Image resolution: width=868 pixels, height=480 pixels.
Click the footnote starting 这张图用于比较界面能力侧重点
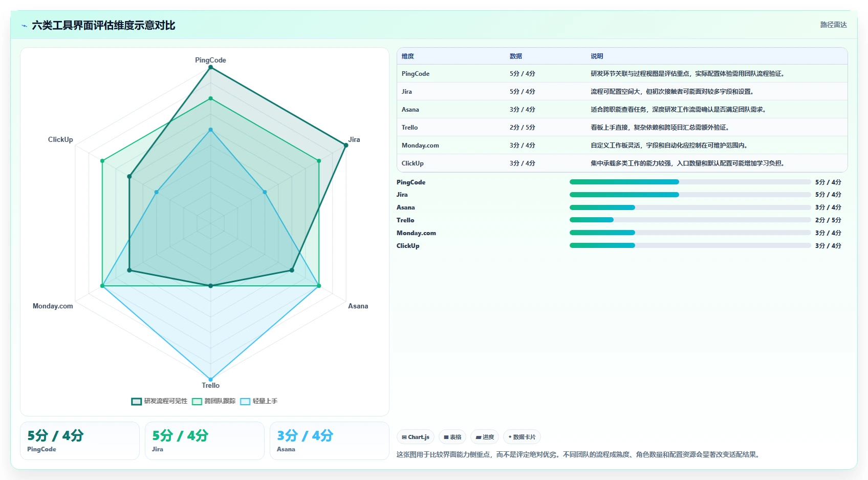click(x=579, y=454)
